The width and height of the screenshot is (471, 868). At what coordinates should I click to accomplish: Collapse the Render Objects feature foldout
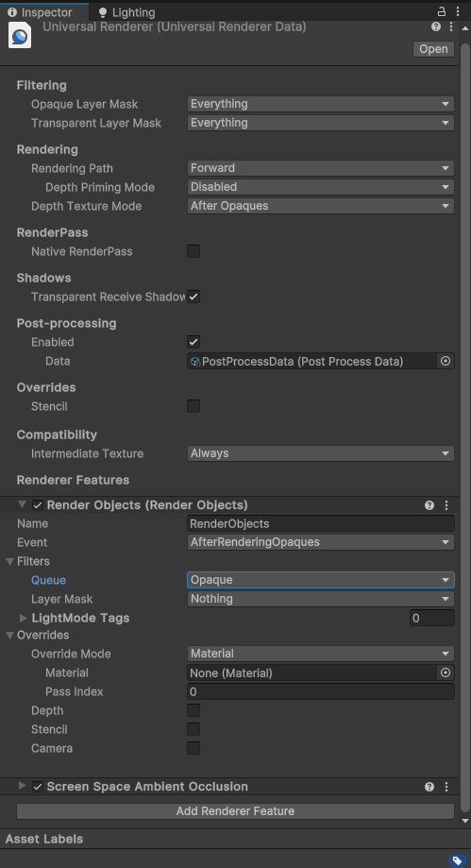pos(22,504)
